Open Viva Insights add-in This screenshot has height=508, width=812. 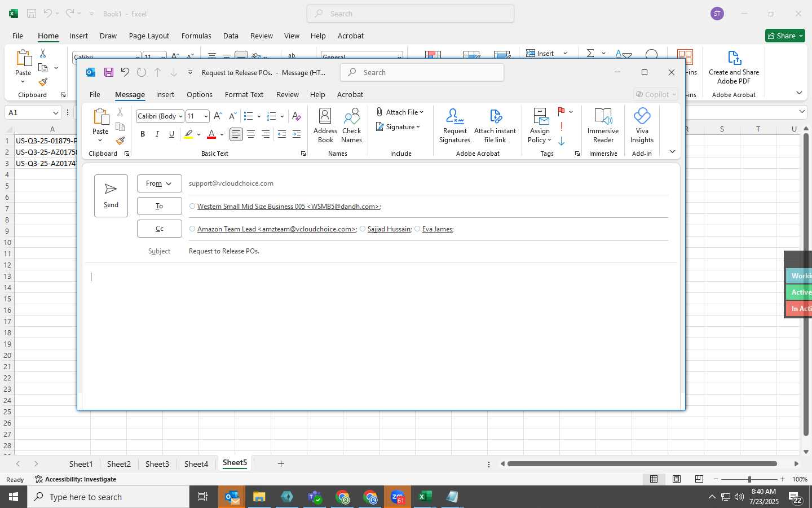[642, 126]
